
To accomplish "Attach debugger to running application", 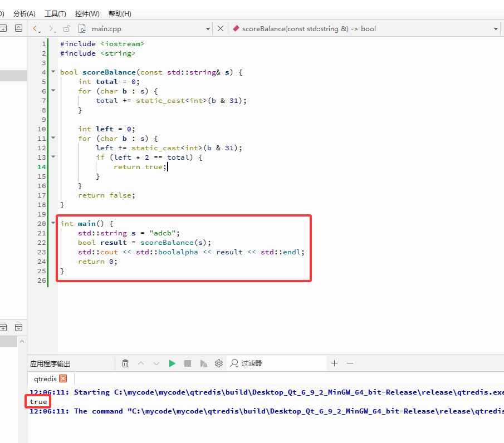I will pos(203,363).
